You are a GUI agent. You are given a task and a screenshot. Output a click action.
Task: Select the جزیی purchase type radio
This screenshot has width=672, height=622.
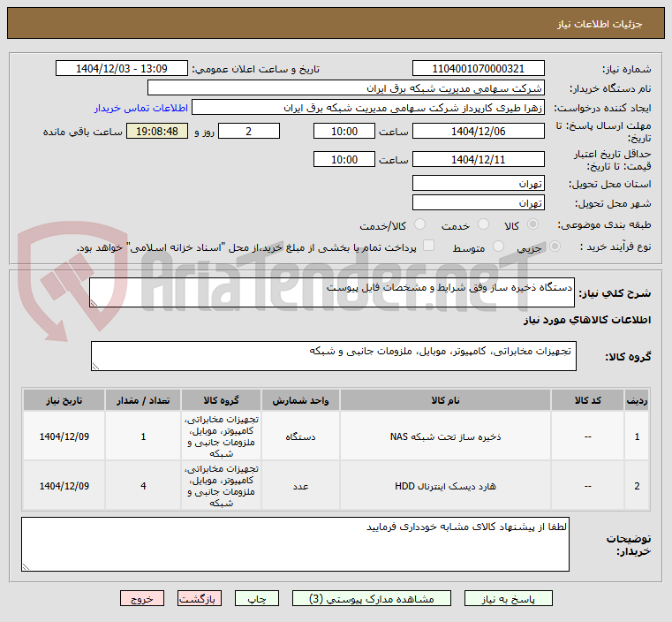(555, 247)
